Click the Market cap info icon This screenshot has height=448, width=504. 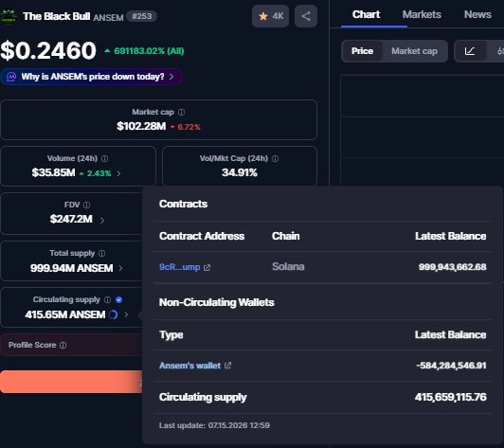181,112
